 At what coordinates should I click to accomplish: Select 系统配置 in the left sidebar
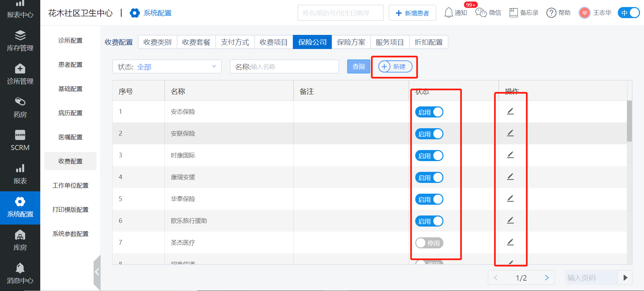(x=20, y=207)
